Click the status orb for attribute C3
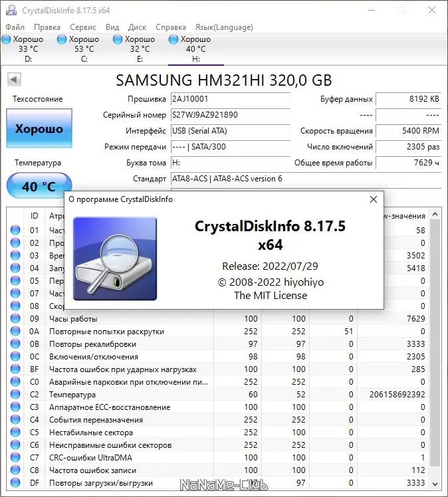Image resolution: width=448 pixels, height=497 pixels. (x=15, y=407)
